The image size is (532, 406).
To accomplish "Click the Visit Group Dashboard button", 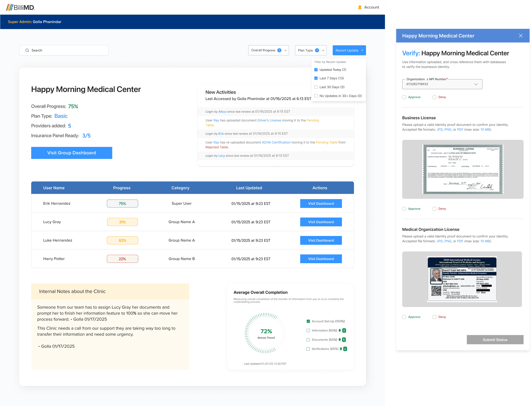I will [x=72, y=153].
